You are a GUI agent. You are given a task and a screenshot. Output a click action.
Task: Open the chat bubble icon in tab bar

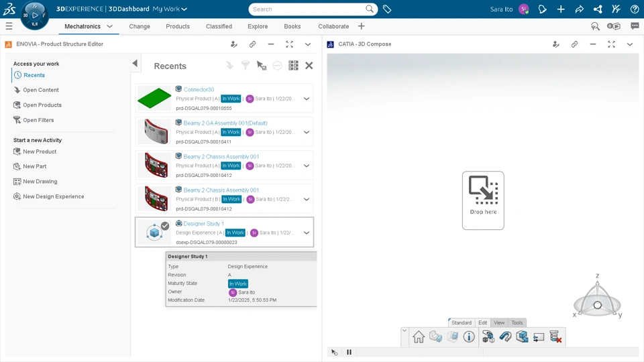click(x=635, y=26)
